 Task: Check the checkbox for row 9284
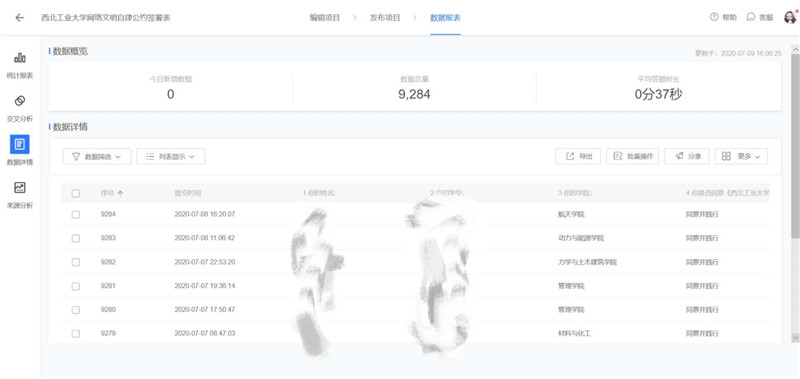(x=76, y=214)
